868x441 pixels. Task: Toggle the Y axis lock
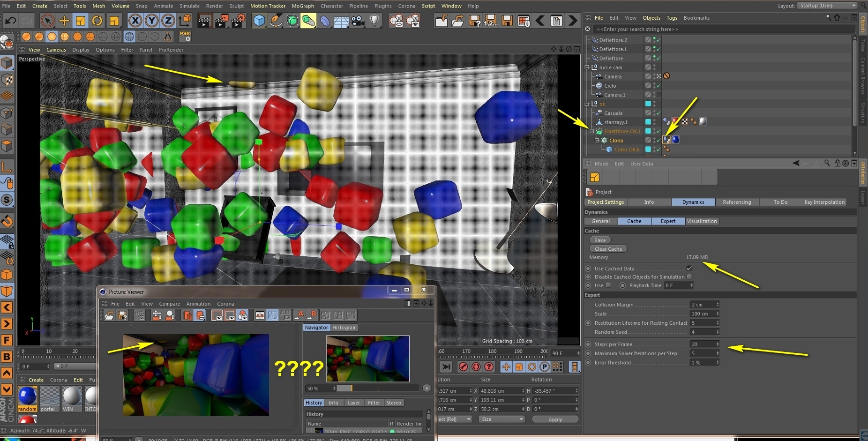151,21
